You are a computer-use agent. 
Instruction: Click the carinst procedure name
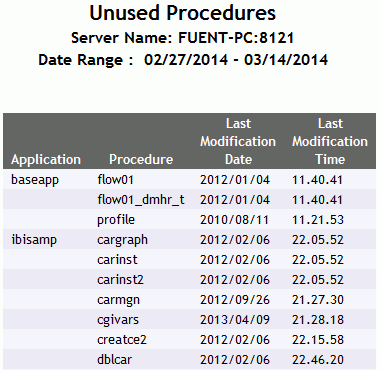coord(117,260)
